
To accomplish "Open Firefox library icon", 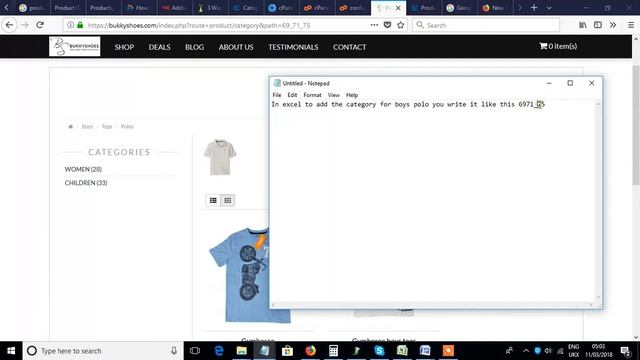I will [583, 25].
